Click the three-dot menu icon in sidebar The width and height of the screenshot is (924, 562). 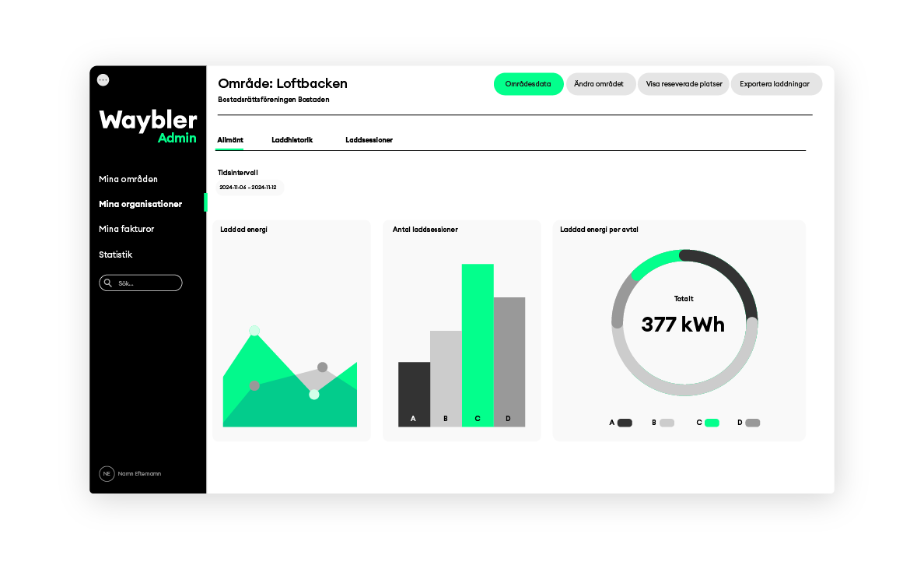103,79
